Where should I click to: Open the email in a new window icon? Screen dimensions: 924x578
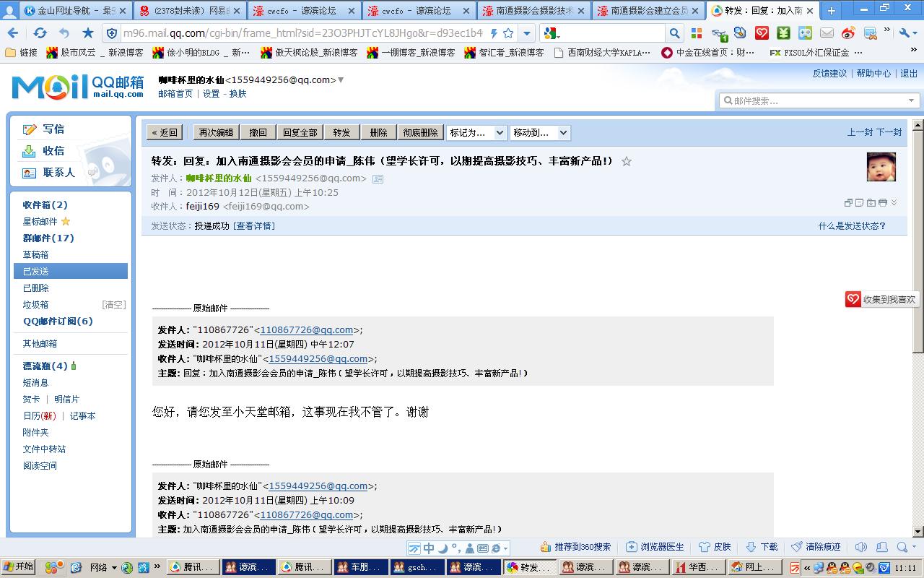[x=849, y=203]
